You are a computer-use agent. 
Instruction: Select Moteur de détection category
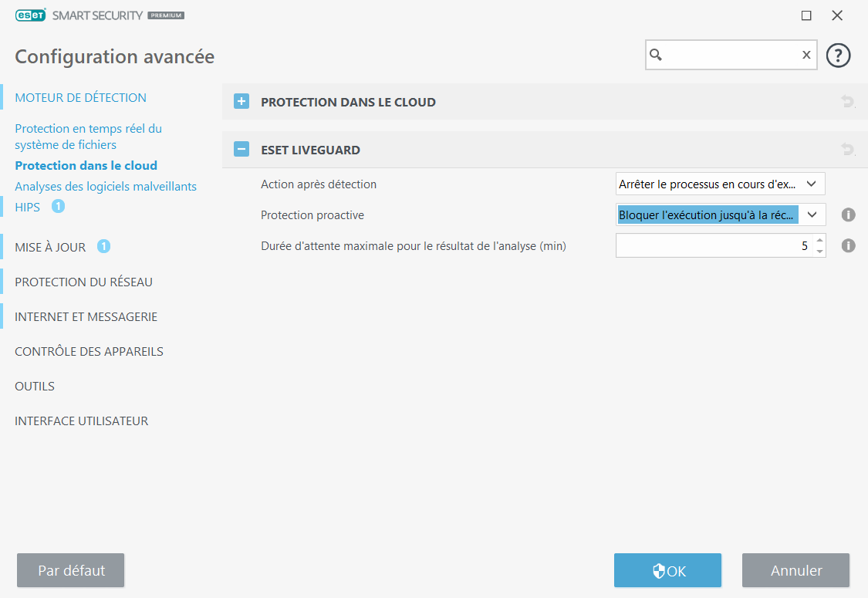[81, 97]
